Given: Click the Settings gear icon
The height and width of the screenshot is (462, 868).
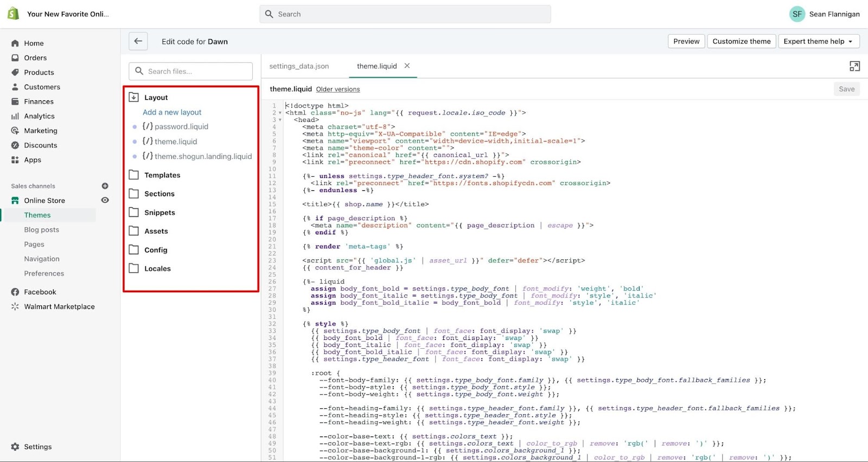Looking at the screenshot, I should (x=15, y=447).
